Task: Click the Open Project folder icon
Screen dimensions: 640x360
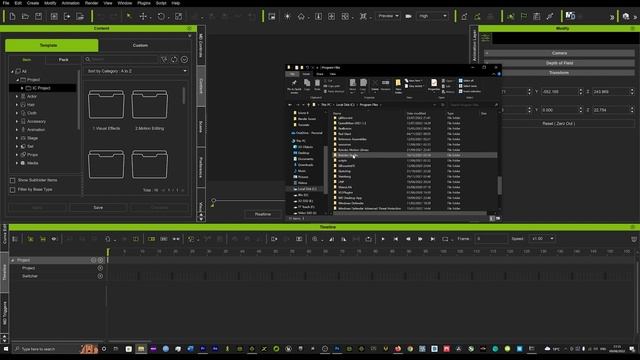Action: pyautogui.click(x=25, y=16)
